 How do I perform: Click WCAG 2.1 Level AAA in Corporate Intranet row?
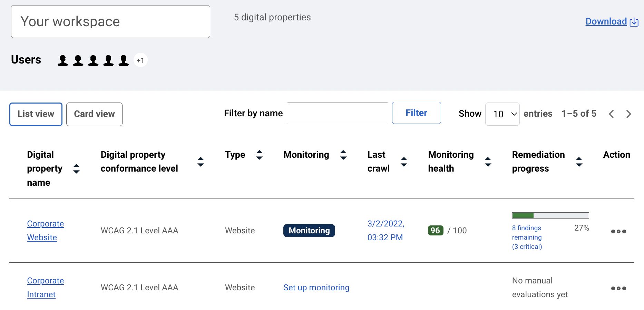point(139,288)
